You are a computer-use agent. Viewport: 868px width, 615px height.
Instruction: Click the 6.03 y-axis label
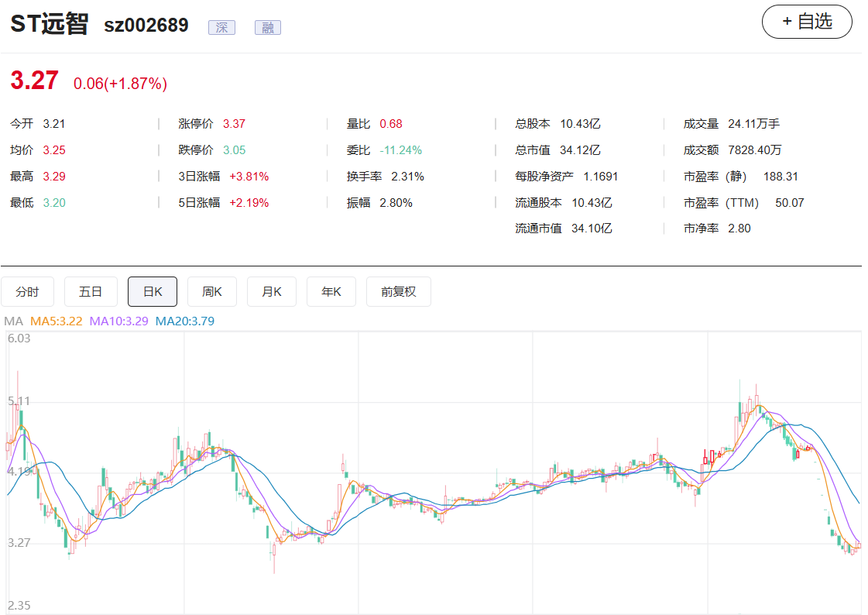(19, 338)
